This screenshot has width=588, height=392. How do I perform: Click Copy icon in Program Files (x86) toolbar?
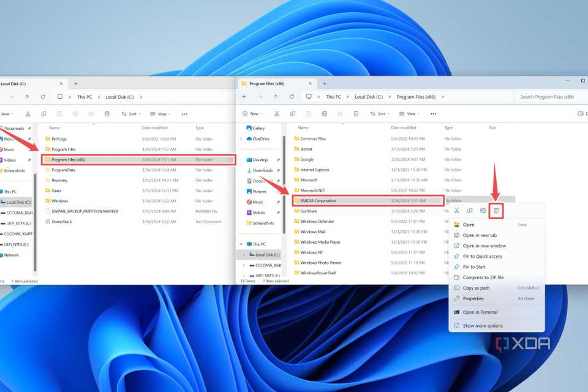tap(293, 114)
